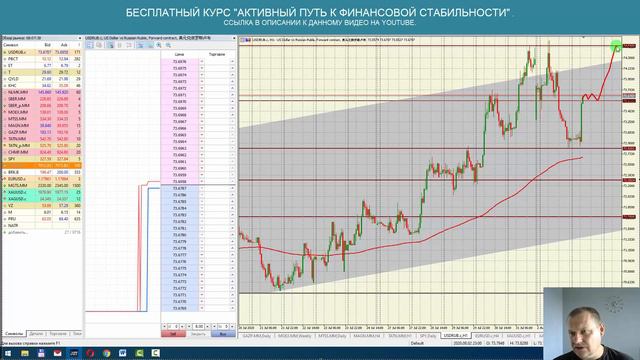The width and height of the screenshot is (640, 360).
Task: Click sell-side button on price row 73.6787
Action: (x=202, y=188)
